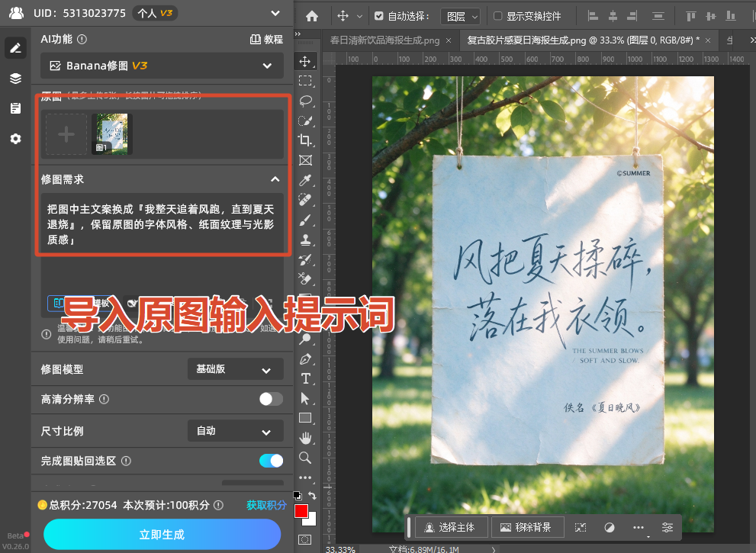Select the Eyedropper tool
This screenshot has height=553, width=756.
pos(305,180)
